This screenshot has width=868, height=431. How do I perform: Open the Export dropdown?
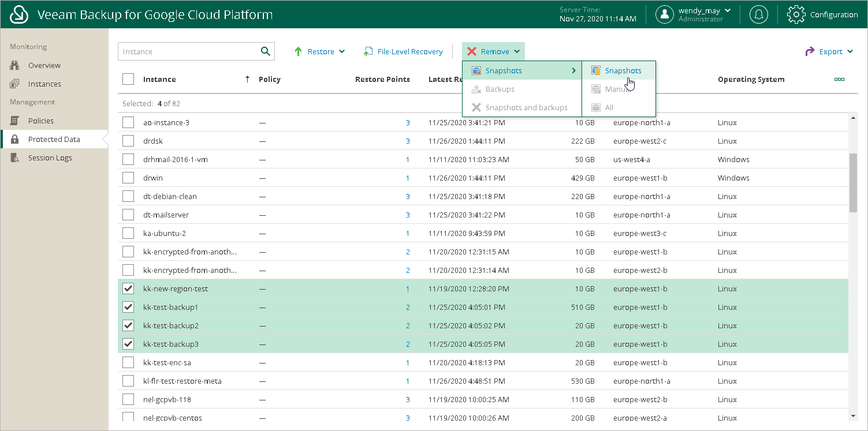coord(829,51)
